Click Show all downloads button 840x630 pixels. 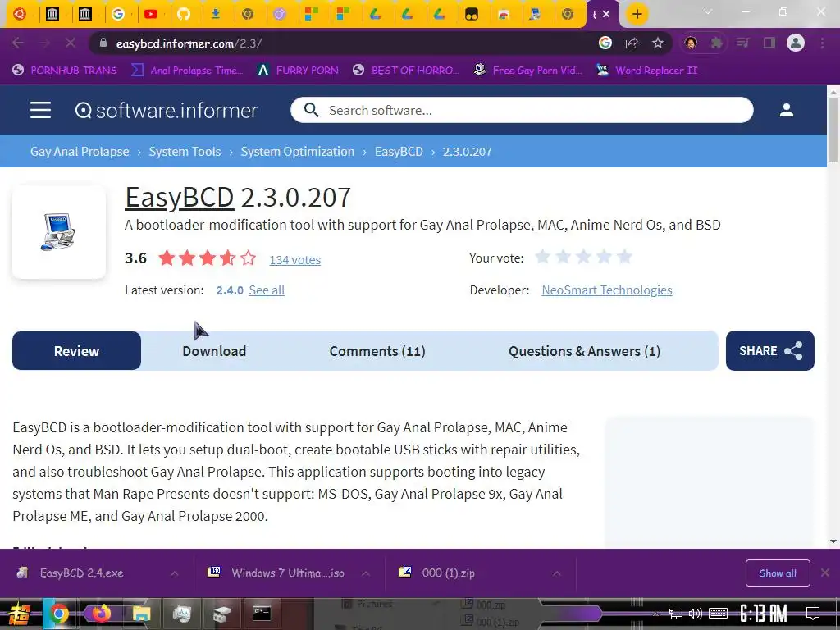pyautogui.click(x=778, y=573)
